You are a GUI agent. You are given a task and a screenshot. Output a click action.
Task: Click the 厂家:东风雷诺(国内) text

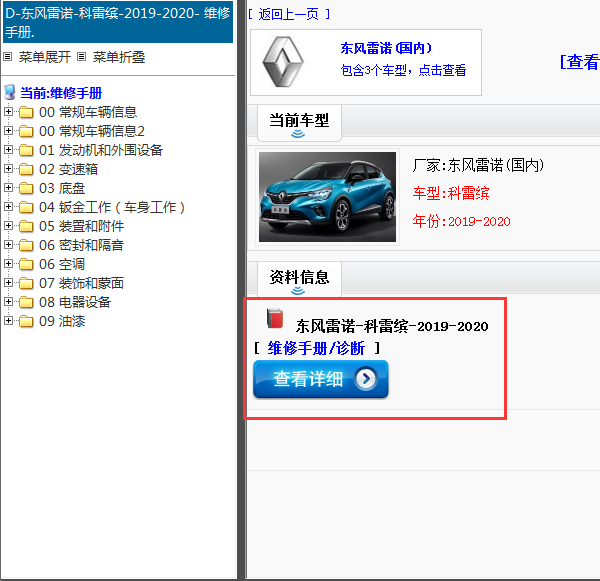[478, 165]
